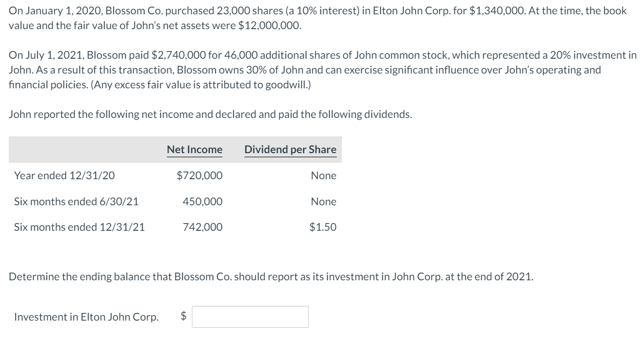Select the Net Income column header

coord(194,149)
